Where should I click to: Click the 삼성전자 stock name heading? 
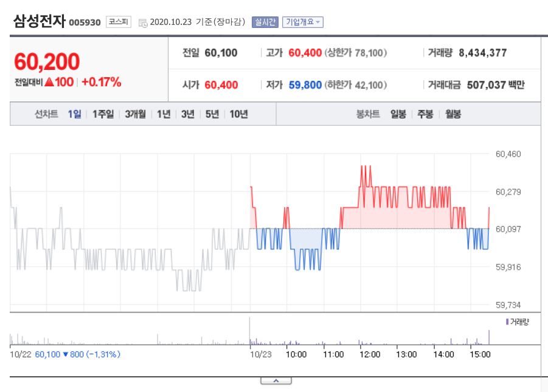(x=39, y=21)
